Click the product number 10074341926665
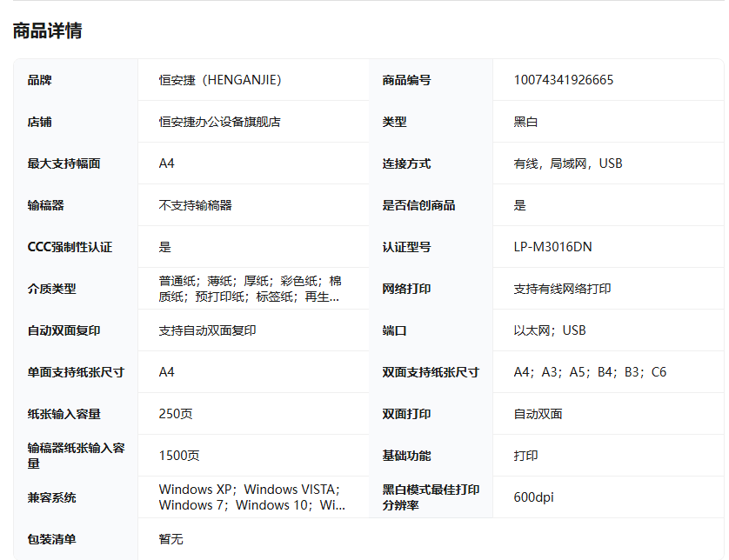Screen dimensions: 729x560 tap(564, 80)
